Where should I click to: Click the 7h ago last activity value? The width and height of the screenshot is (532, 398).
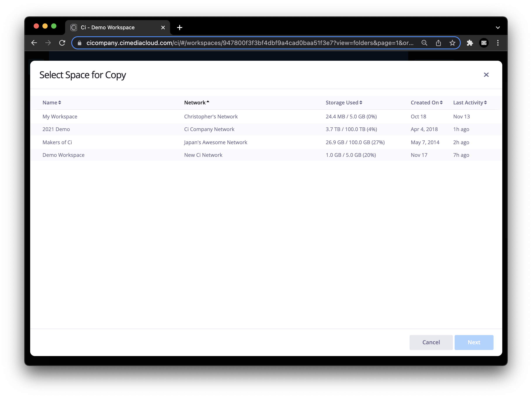pos(461,155)
